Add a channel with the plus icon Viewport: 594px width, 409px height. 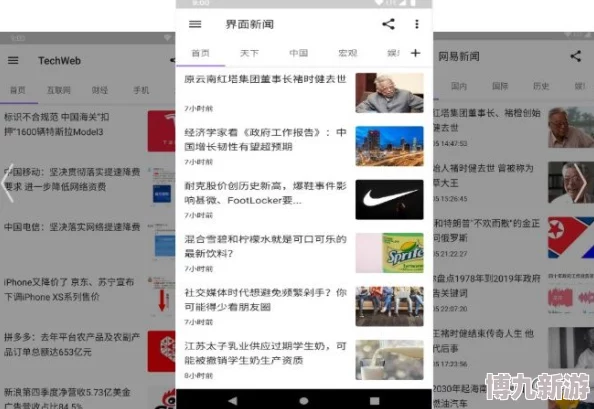[416, 53]
